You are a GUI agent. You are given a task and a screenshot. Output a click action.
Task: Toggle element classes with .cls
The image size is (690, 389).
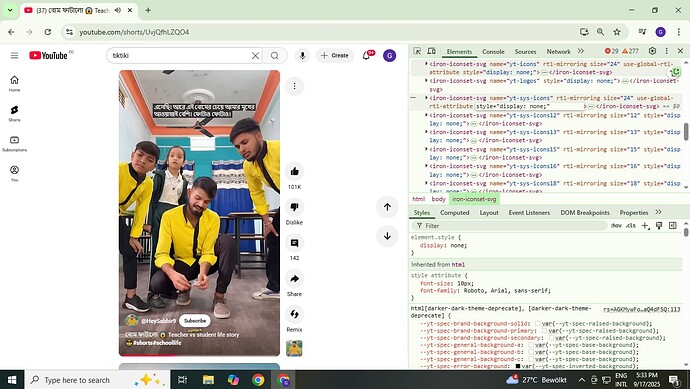tap(631, 225)
